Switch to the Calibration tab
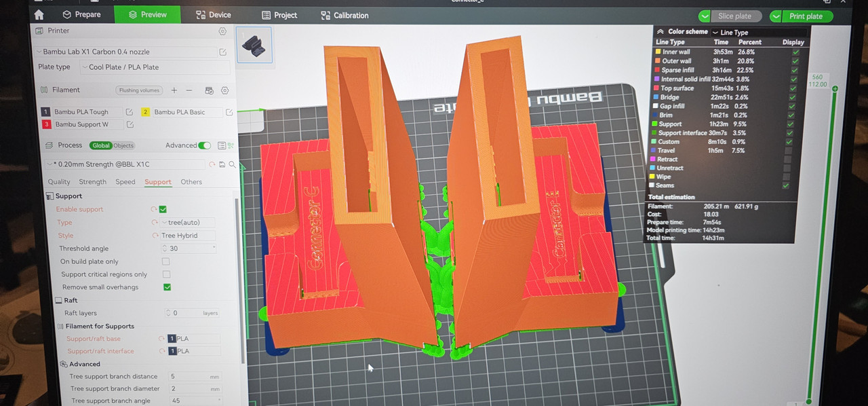 [x=344, y=15]
